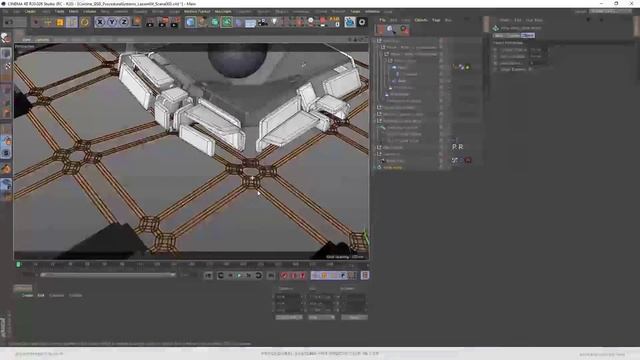This screenshot has width=640, height=360.
Task: Click the highlighted green generator icon
Action: [x=227, y=22]
